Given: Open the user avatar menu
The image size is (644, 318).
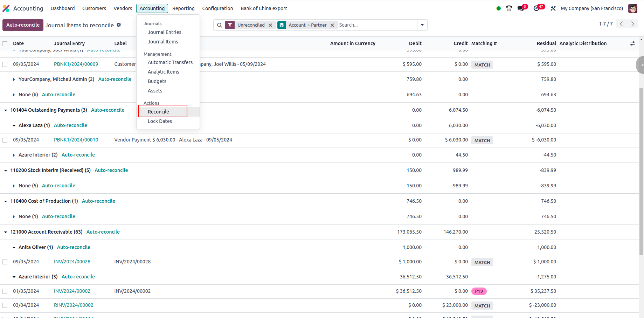Looking at the screenshot, I should coord(633,8).
